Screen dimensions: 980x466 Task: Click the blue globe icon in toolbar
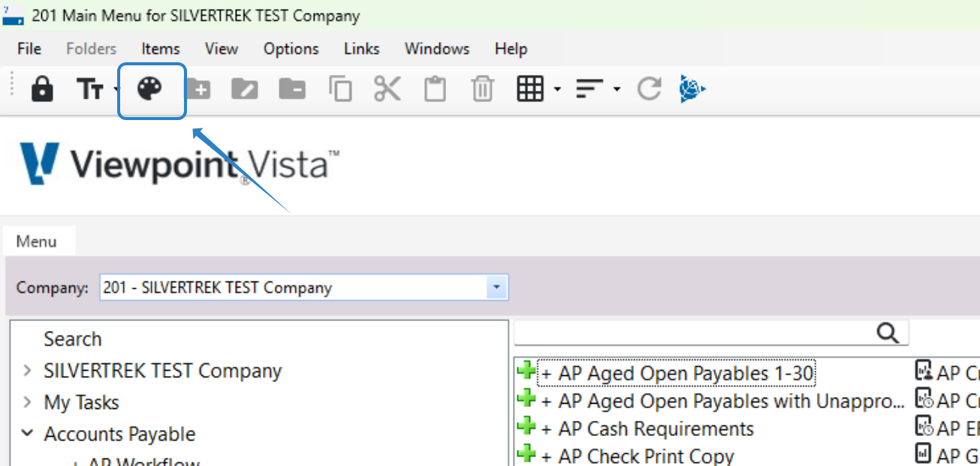(692, 90)
